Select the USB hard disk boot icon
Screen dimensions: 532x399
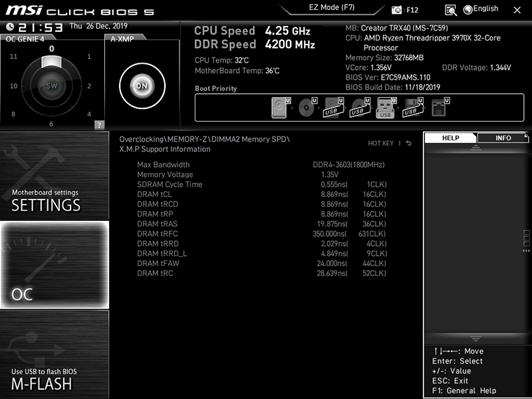tap(333, 108)
